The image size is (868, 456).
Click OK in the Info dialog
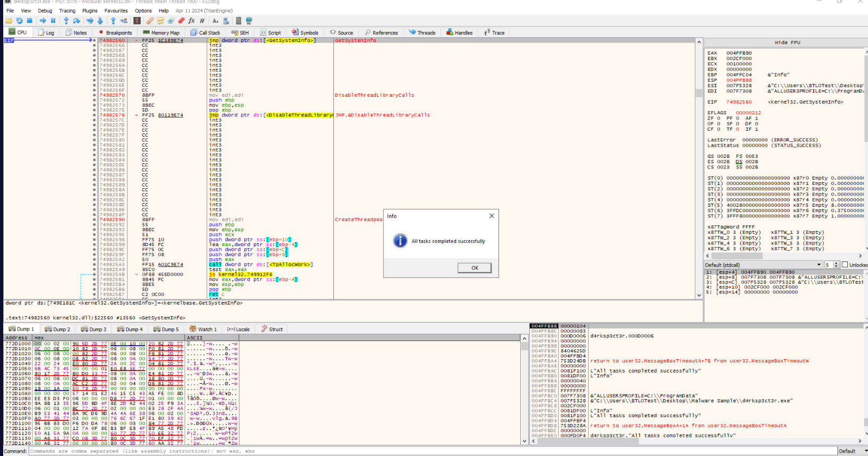click(x=475, y=268)
